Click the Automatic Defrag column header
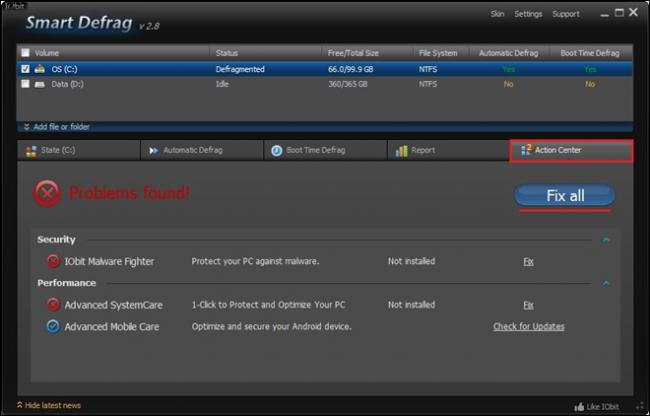650x416 pixels. pyautogui.click(x=508, y=53)
